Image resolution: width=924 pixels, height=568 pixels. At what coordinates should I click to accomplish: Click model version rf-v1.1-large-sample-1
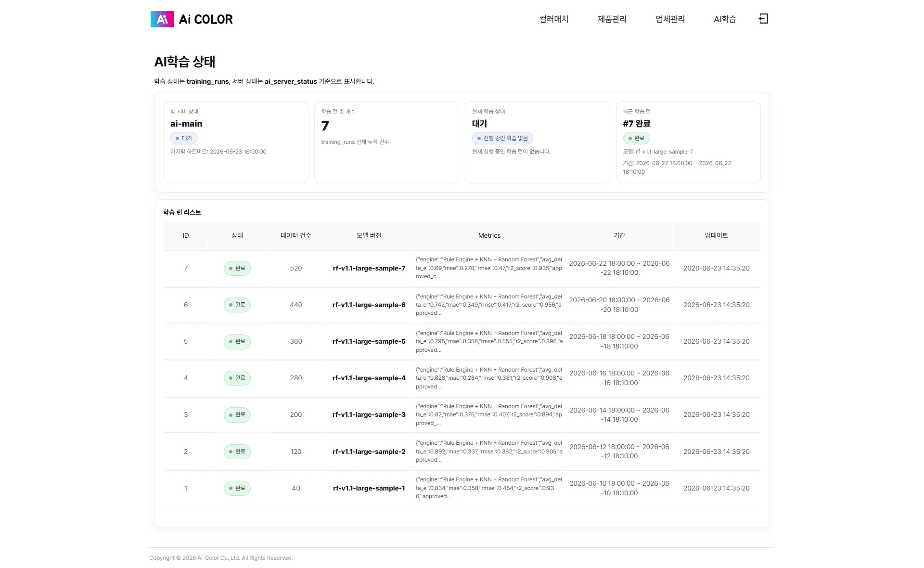pyautogui.click(x=369, y=488)
